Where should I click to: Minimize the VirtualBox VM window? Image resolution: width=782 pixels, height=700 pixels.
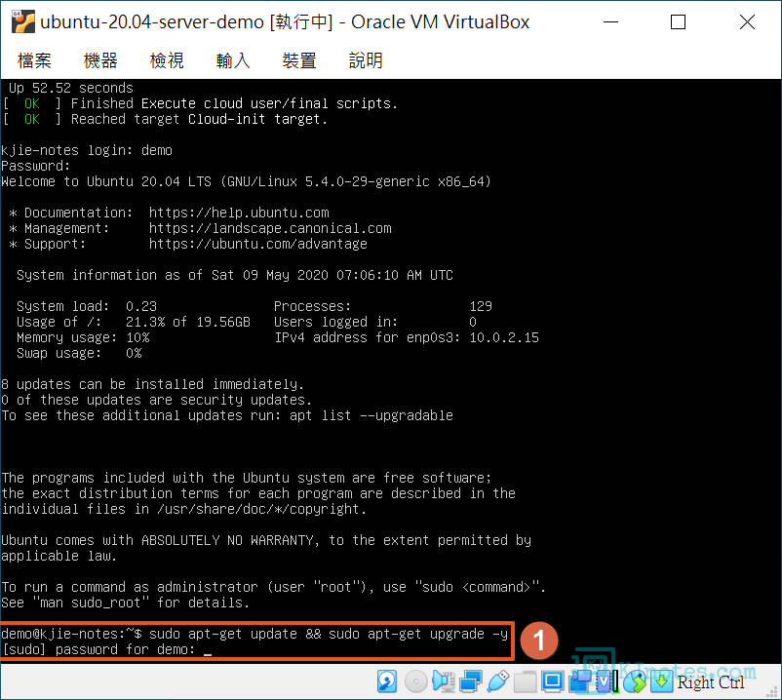click(x=611, y=22)
